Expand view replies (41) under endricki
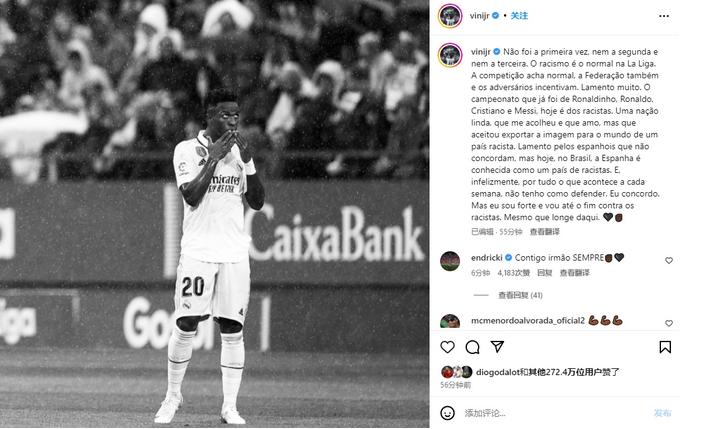This screenshot has width=702, height=429. [520, 295]
